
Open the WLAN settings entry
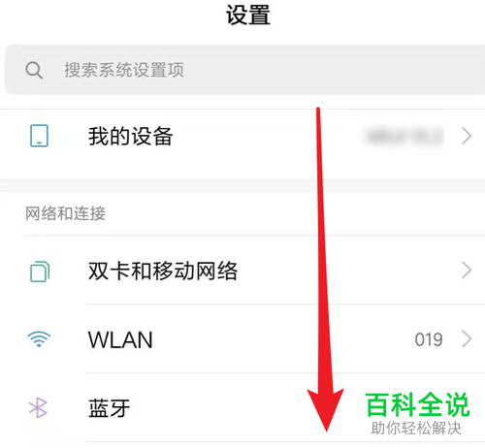point(242,338)
